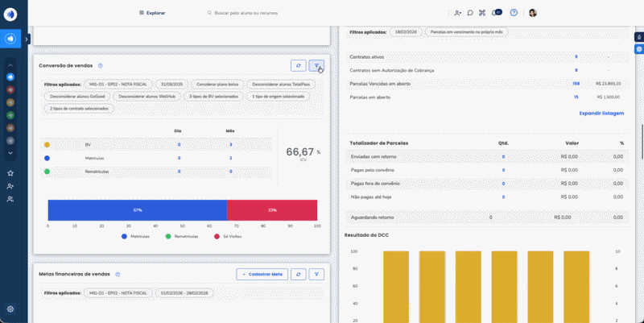Refresh the Metas financeiras de vendas panel
This screenshot has width=644, height=323.
point(299,274)
